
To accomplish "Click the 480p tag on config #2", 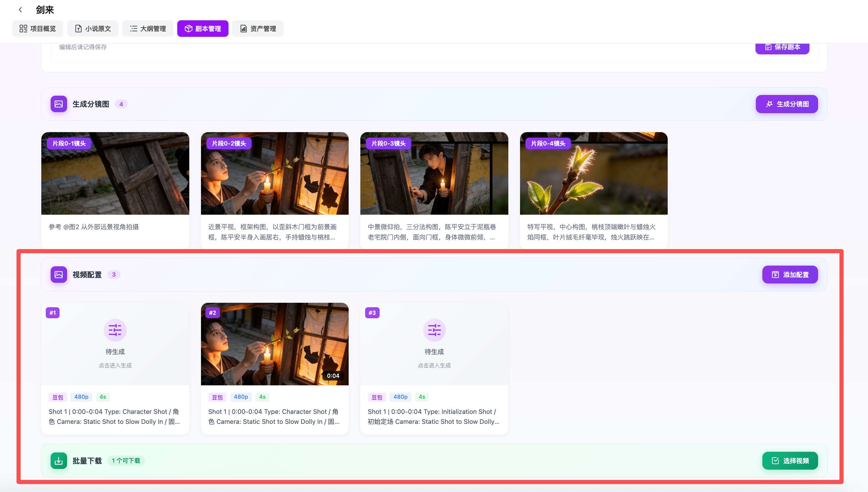I will (x=241, y=397).
